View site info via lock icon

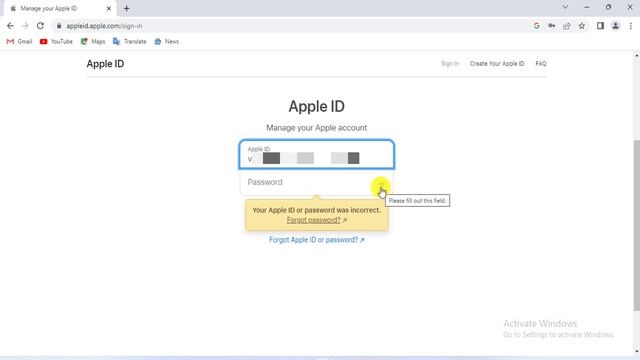[x=59, y=26]
